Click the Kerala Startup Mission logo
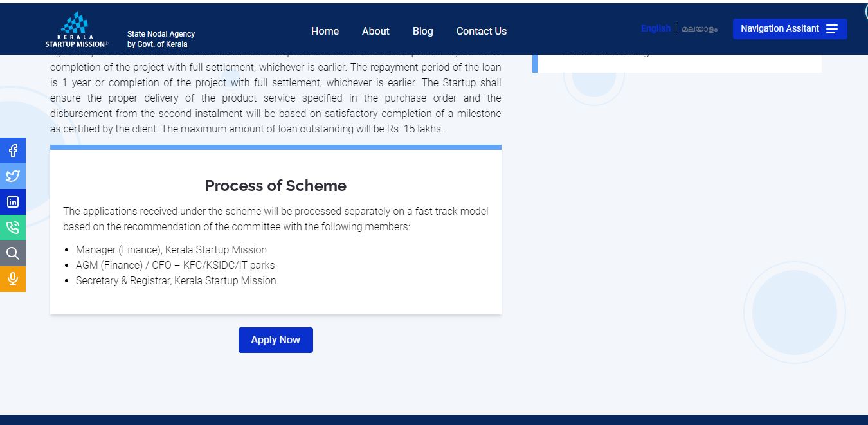This screenshot has height=425, width=868. pos(75,28)
